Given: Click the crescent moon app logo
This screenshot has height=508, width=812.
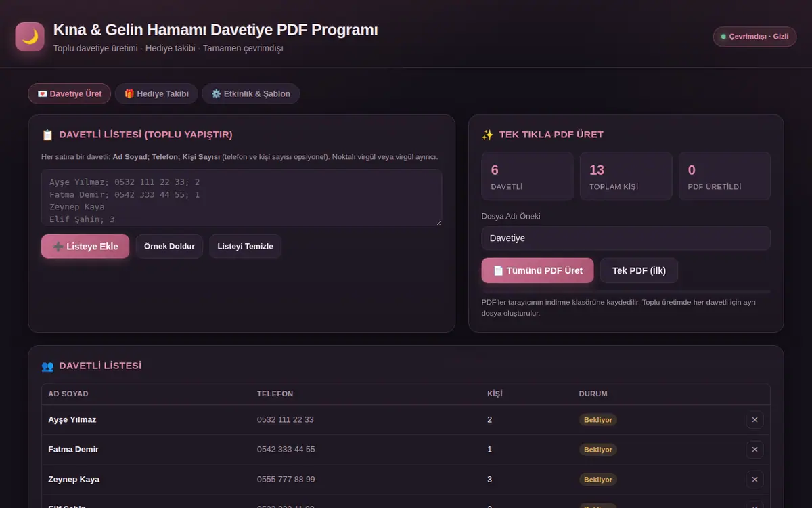Looking at the screenshot, I should click(30, 37).
